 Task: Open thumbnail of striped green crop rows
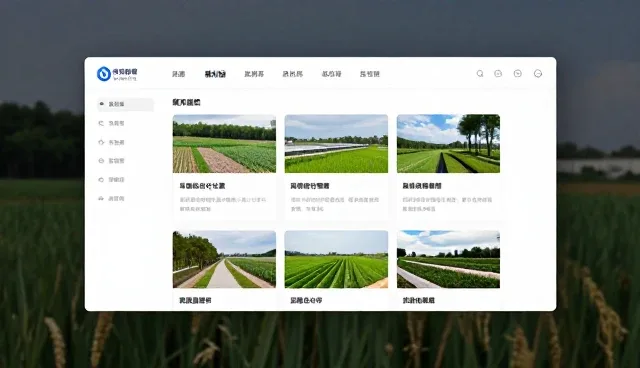(x=336, y=259)
